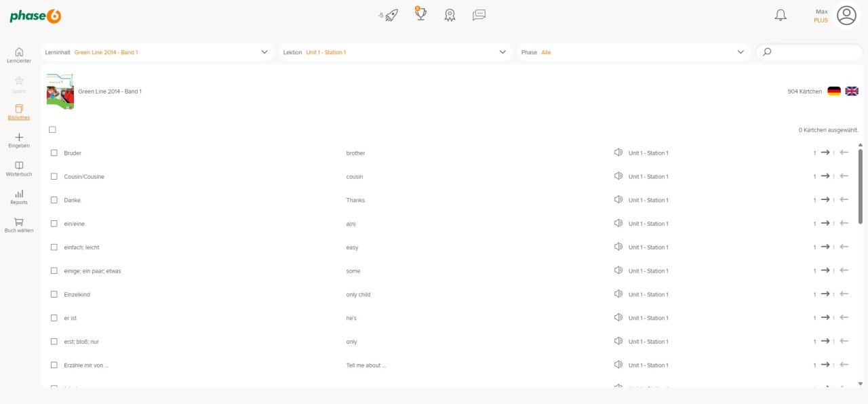Toggle the select-all cards checkbox

(52, 129)
